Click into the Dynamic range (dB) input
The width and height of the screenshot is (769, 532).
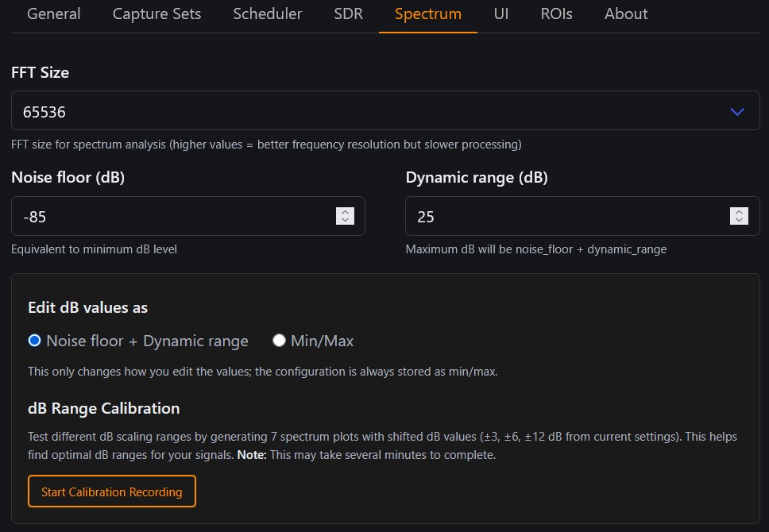(564, 217)
